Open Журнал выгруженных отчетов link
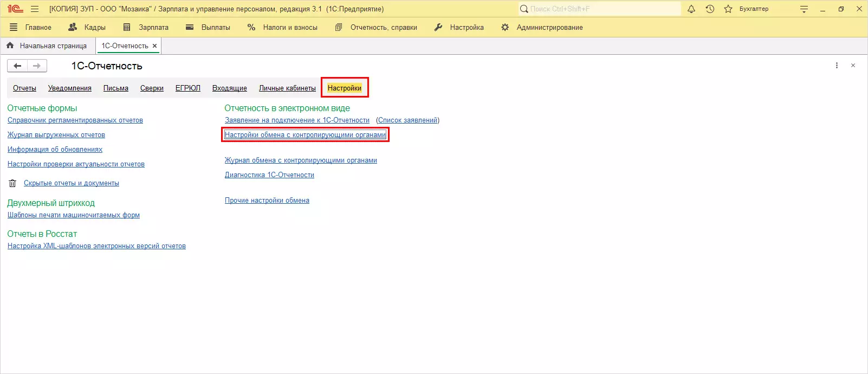Screen dimensions: 868x374 (x=56, y=135)
